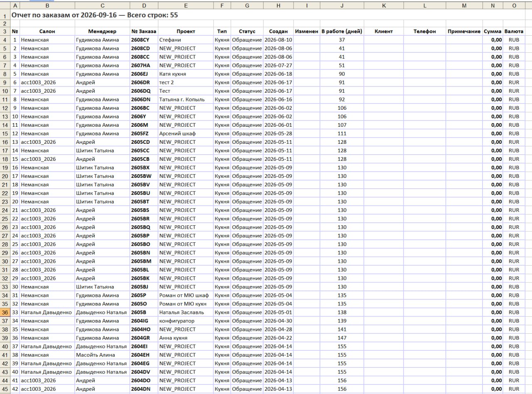Click the 'Валюта' column header cell

(x=514, y=31)
